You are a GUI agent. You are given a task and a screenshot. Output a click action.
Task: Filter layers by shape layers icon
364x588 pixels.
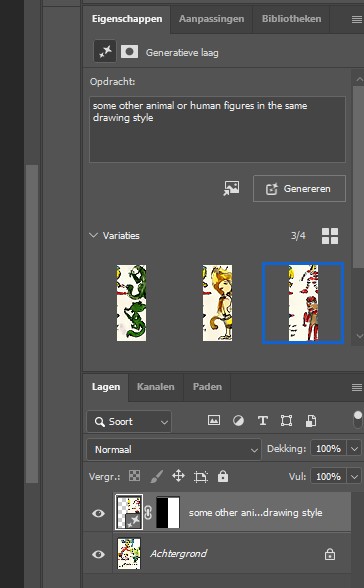(x=286, y=421)
